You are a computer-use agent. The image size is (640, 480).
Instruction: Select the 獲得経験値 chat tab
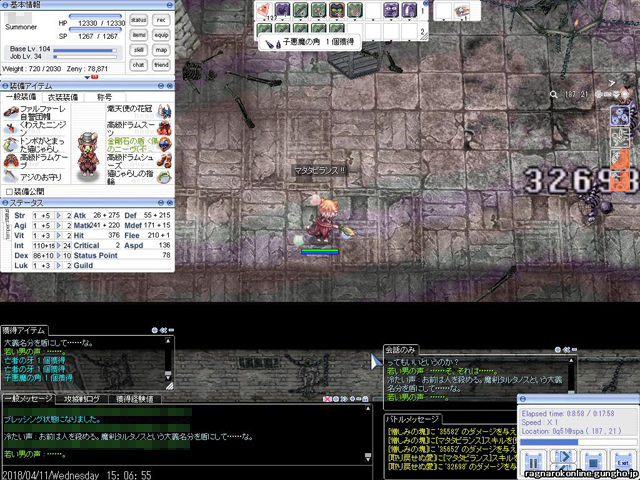coord(134,399)
